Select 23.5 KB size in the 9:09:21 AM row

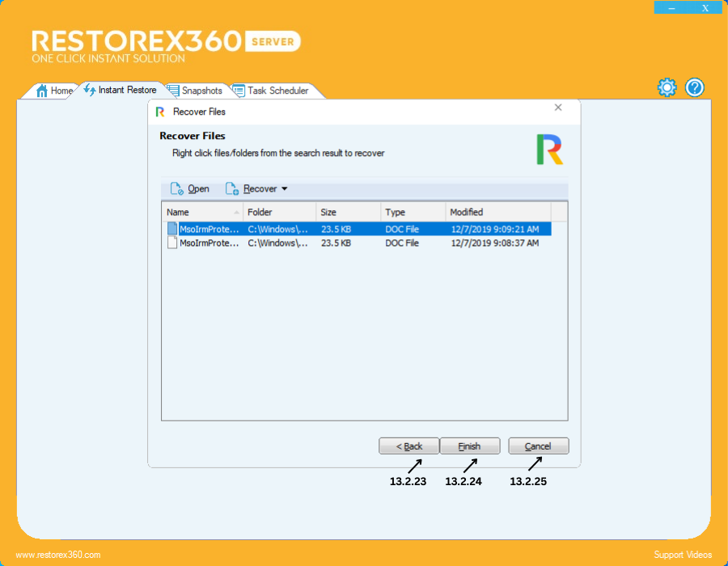(336, 229)
